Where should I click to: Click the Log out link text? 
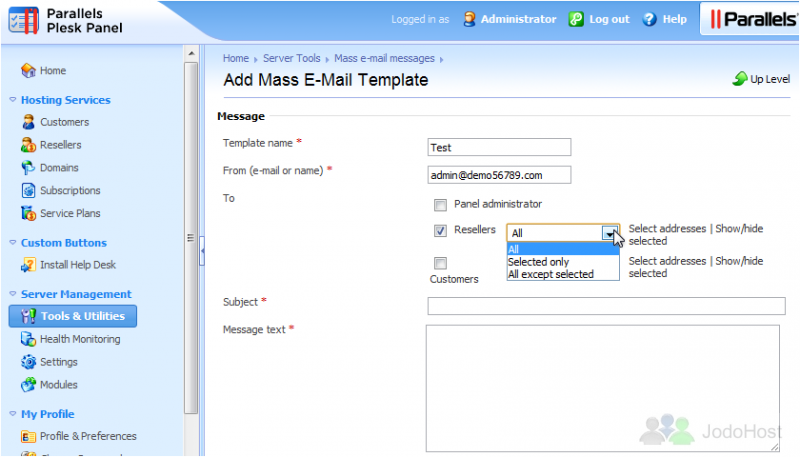pos(610,19)
